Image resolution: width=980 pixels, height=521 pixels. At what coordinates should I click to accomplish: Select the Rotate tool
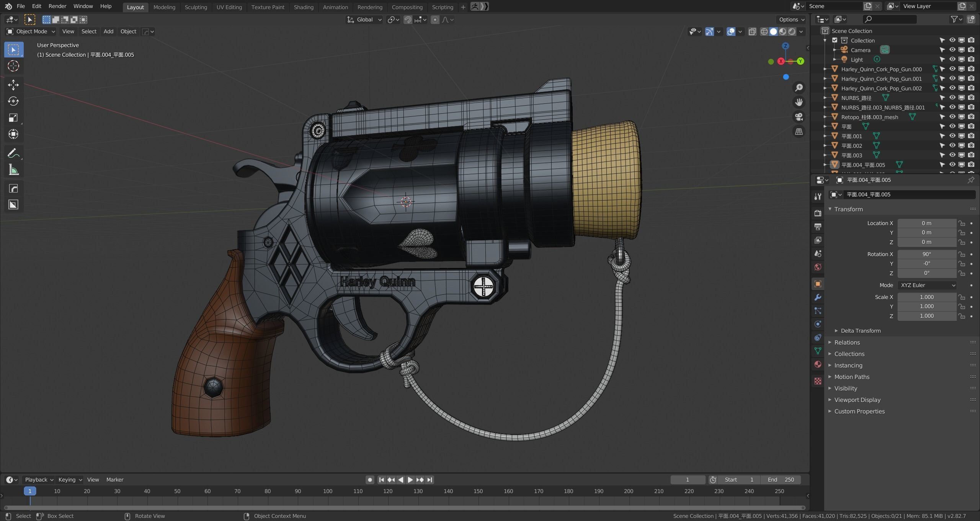(13, 101)
